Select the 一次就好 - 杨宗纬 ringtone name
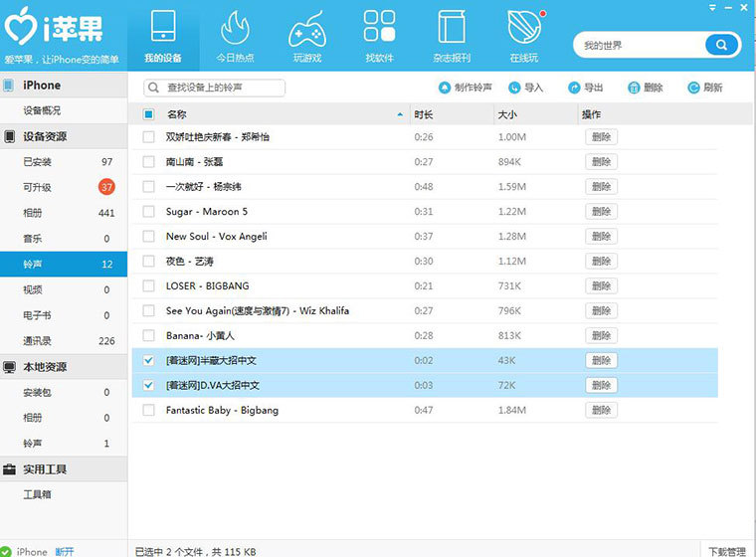 [x=204, y=187]
